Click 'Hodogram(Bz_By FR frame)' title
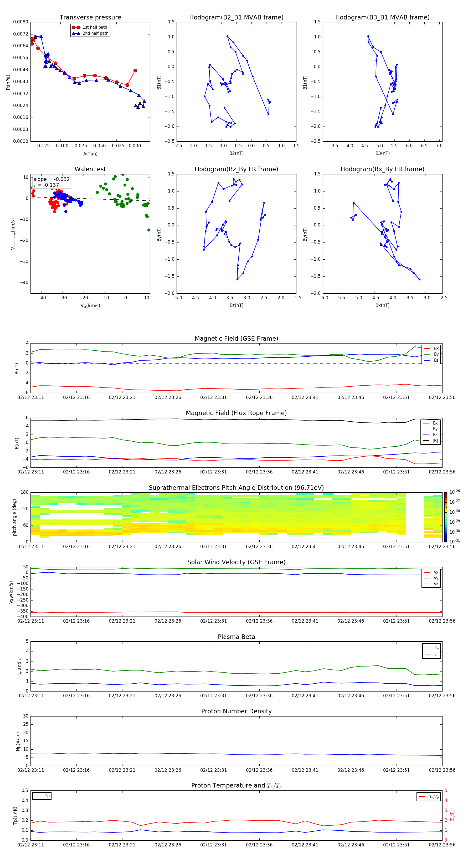This screenshot has width=473, height=868. tap(236, 169)
